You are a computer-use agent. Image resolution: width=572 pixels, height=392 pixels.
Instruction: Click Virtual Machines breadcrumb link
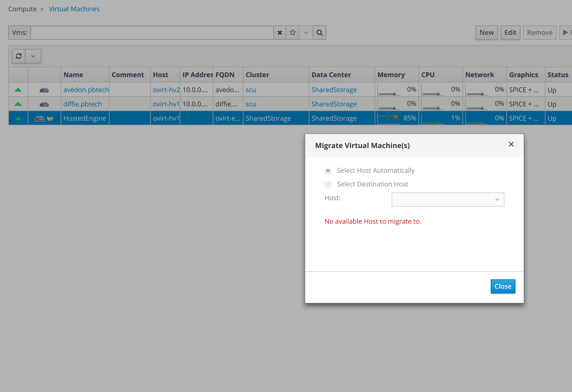coord(74,9)
